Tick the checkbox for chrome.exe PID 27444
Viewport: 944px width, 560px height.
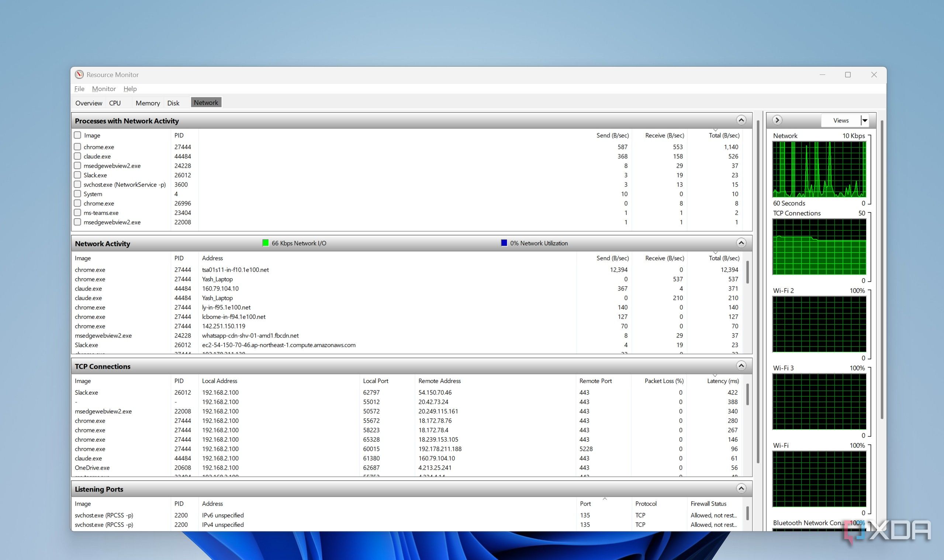77,146
